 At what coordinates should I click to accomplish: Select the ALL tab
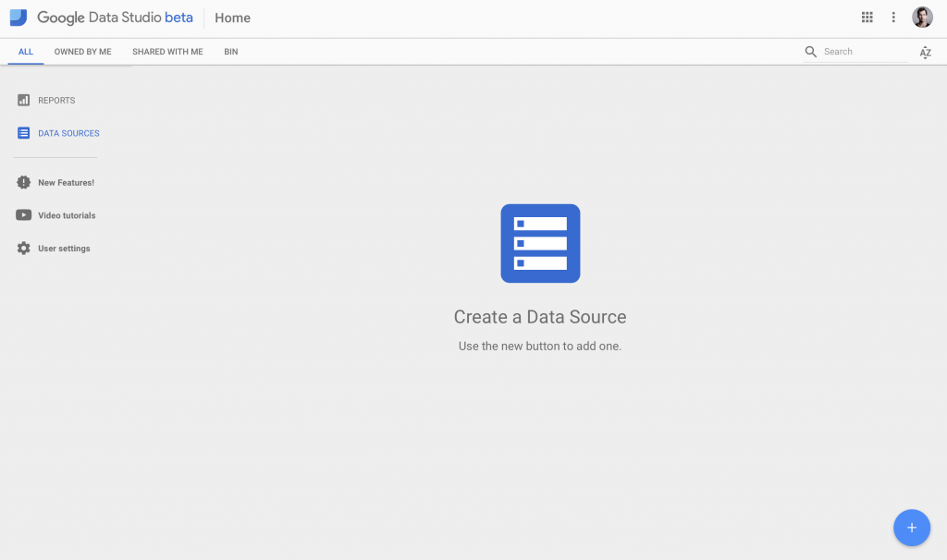pyautogui.click(x=25, y=52)
